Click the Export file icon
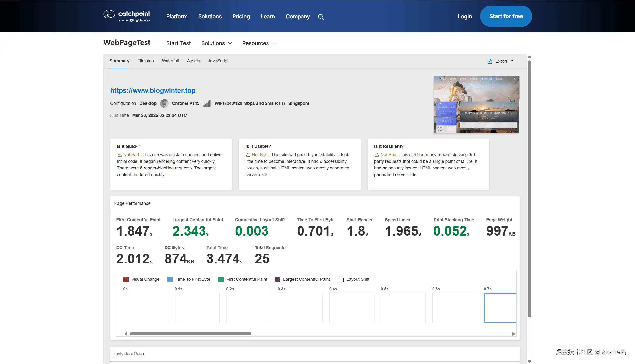The height and width of the screenshot is (364, 635). (490, 61)
